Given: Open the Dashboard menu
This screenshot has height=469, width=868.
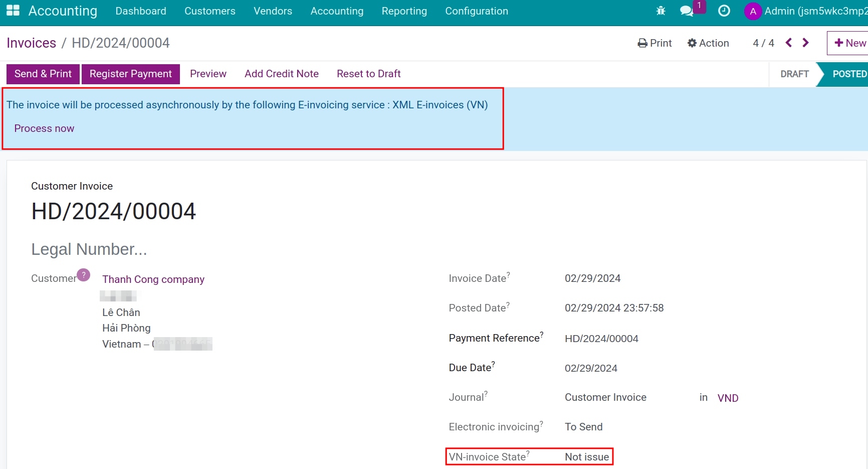Looking at the screenshot, I should coord(141,11).
